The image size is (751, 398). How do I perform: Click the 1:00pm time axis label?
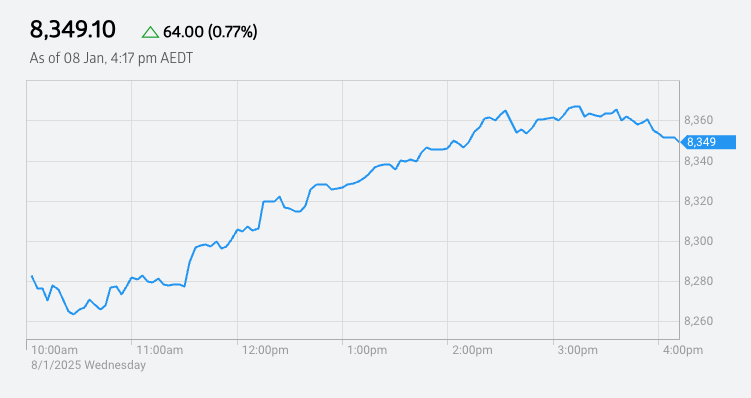click(367, 350)
